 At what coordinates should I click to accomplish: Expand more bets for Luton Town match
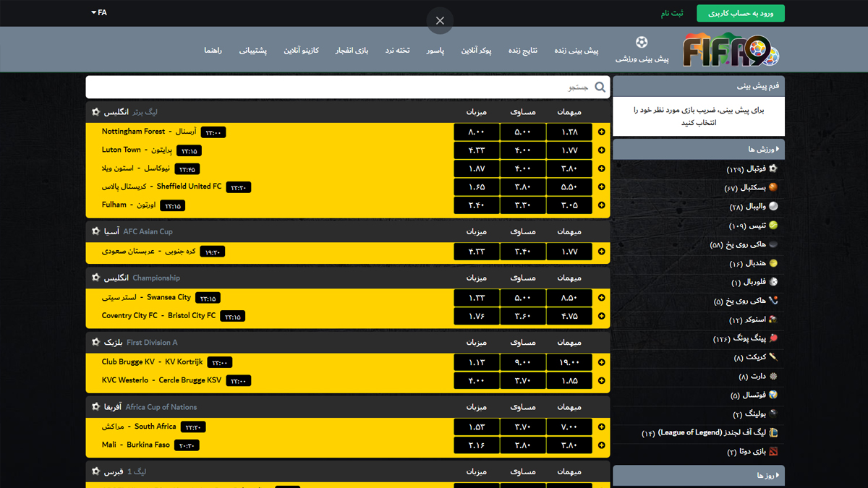click(x=602, y=150)
